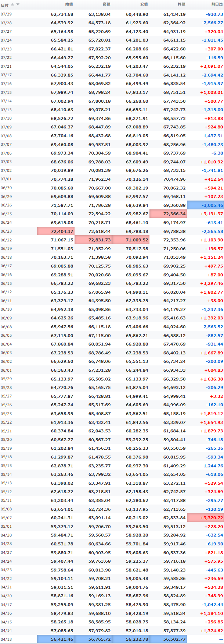
Task: Select the 06/08 closing value 64,024.60
Action: pos(174,327)
